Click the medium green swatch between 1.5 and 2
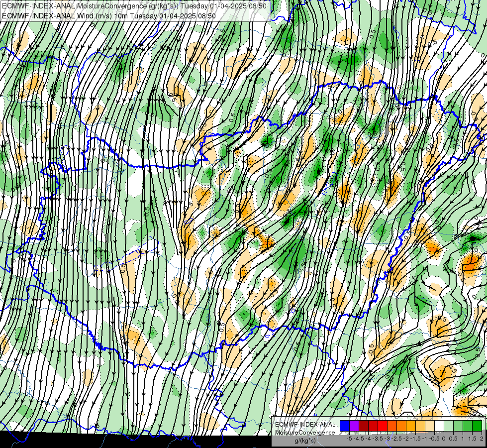The height and width of the screenshot is (448, 487). click(468, 426)
